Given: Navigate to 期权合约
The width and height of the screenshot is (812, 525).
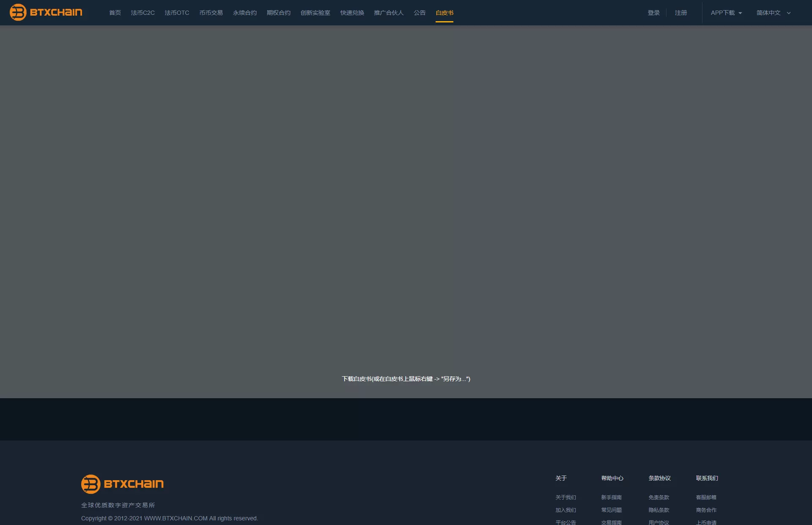Looking at the screenshot, I should point(279,13).
